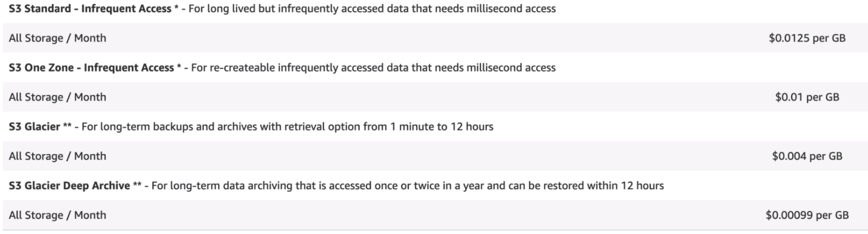The image size is (868, 234).
Task: Click the single asterisk after S3 Standard - Infrequent Access
Action: click(177, 9)
